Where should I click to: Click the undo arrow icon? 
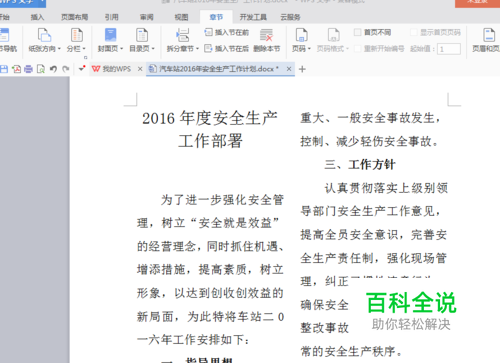(x=53, y=69)
